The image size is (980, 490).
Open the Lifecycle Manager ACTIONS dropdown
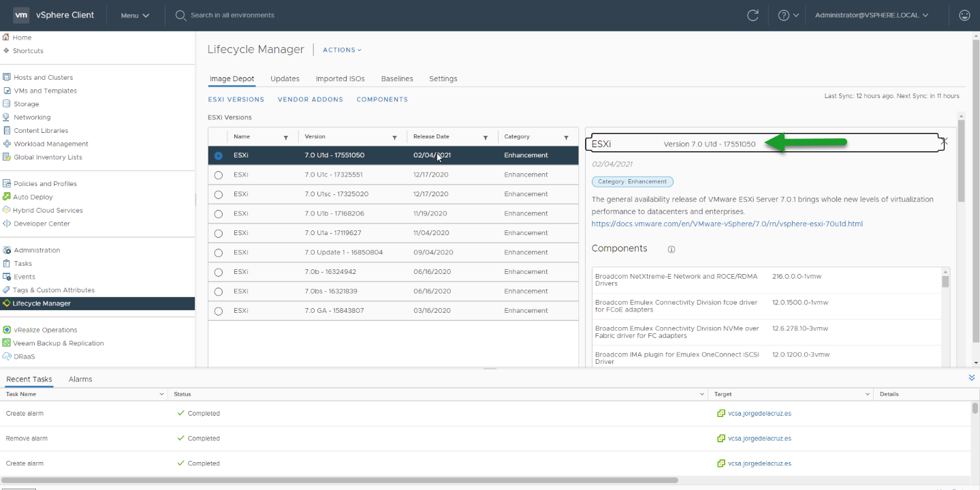click(342, 50)
